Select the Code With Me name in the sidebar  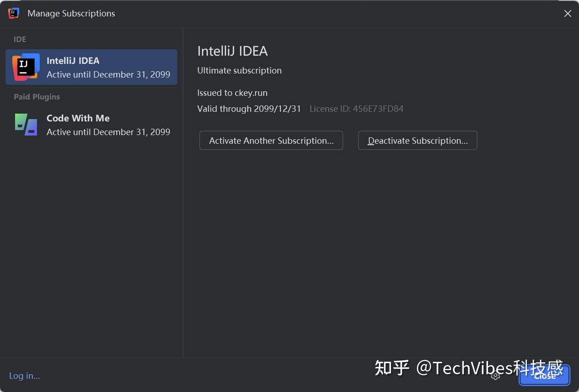[78, 118]
